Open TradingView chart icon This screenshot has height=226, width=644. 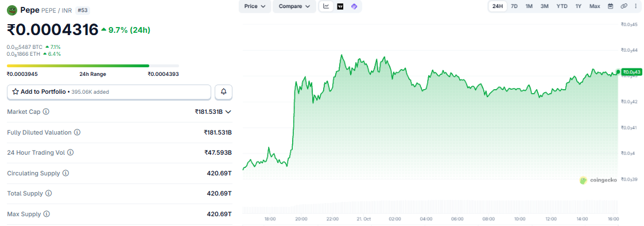coord(340,6)
